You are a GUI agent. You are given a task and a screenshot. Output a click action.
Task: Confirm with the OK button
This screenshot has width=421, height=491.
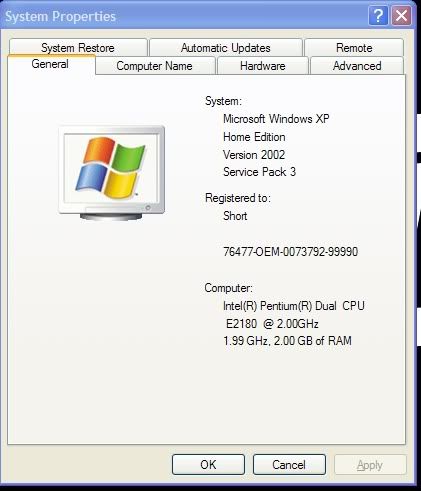208,464
